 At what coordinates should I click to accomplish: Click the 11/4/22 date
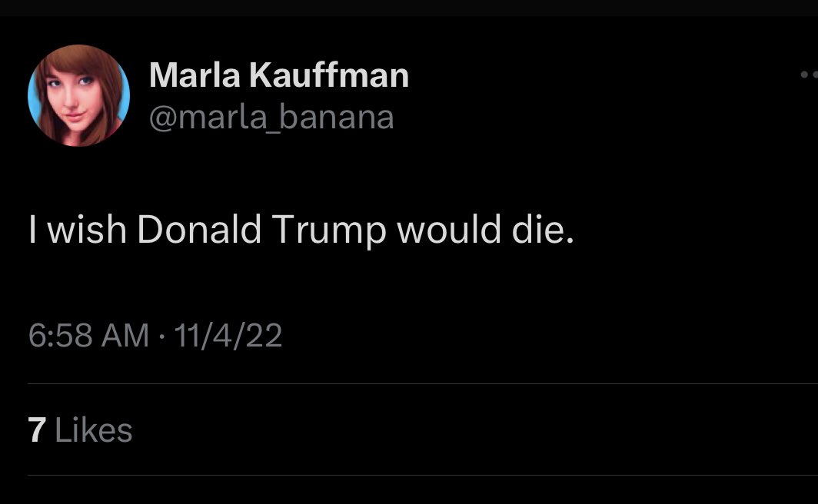pyautogui.click(x=228, y=336)
